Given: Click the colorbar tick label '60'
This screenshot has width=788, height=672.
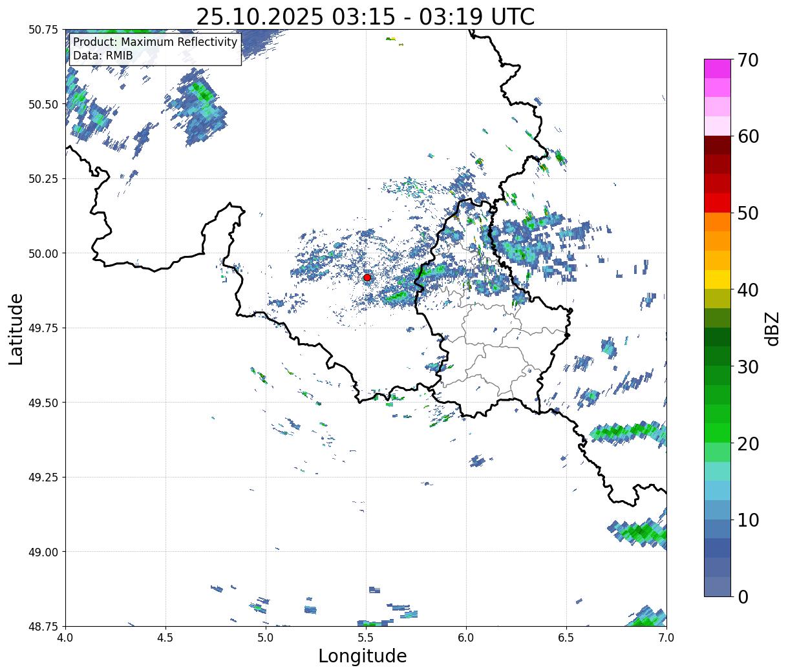Looking at the screenshot, I should (748, 136).
